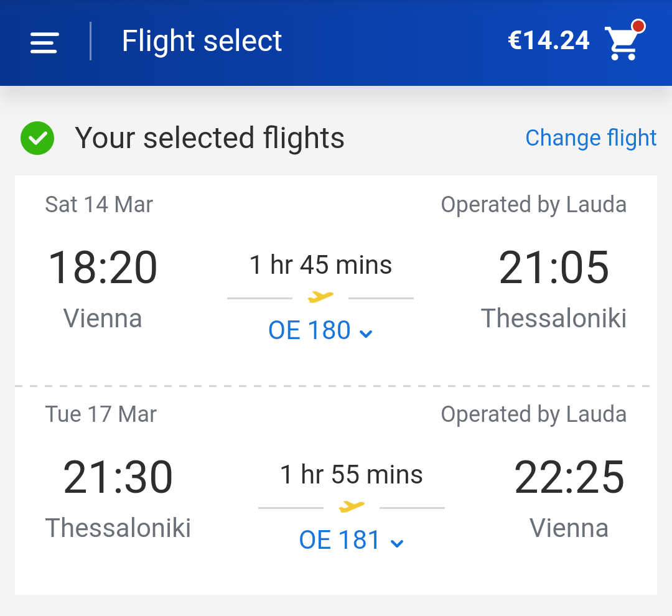Image resolution: width=672 pixels, height=616 pixels.
Task: Click the Your selected flights heading
Action: click(x=210, y=138)
